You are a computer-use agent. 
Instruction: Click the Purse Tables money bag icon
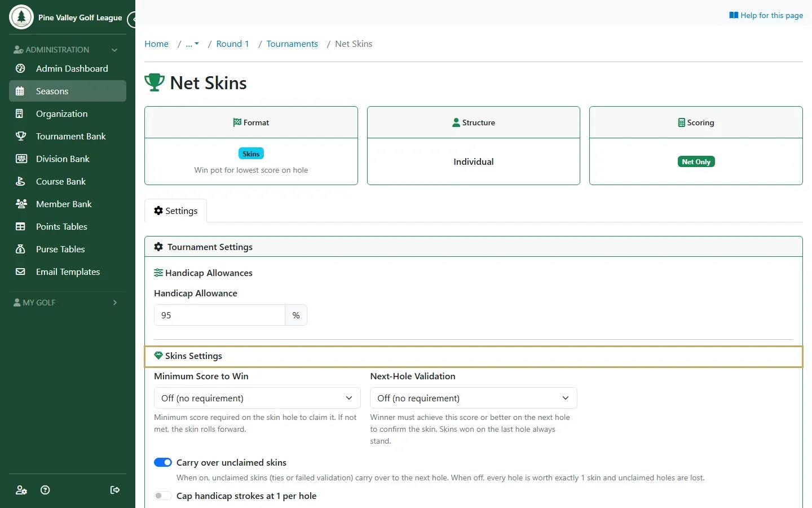click(20, 249)
